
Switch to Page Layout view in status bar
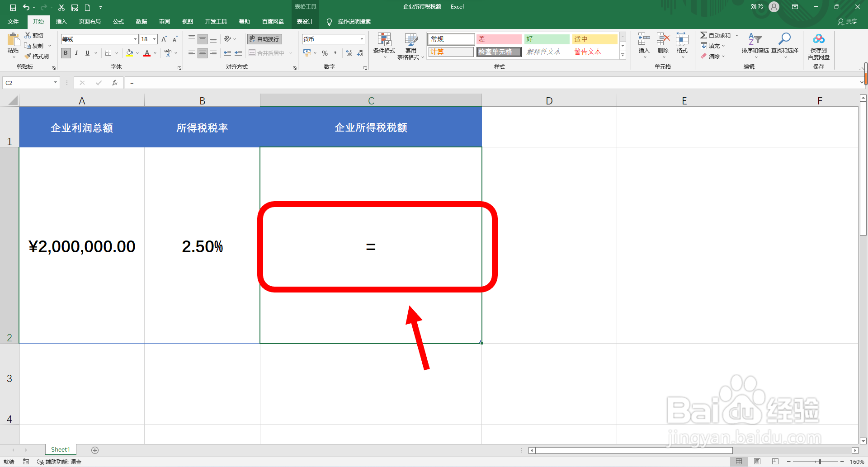click(x=757, y=462)
